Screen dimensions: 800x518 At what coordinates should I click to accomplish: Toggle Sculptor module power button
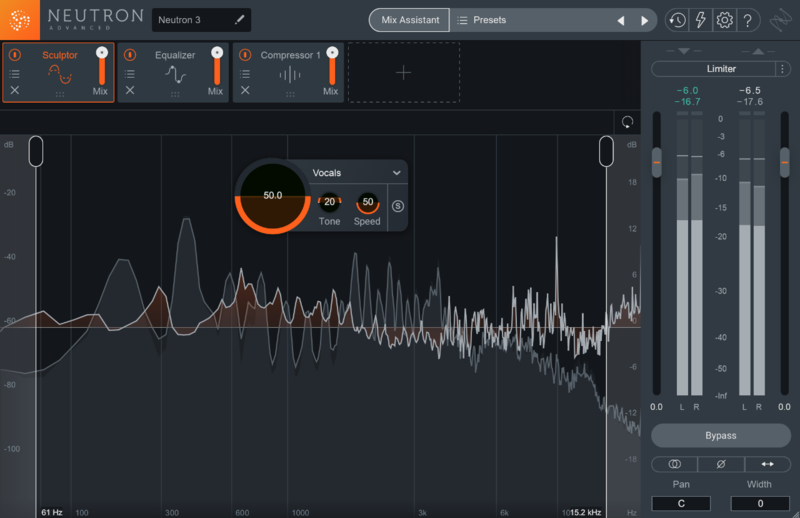pyautogui.click(x=15, y=55)
